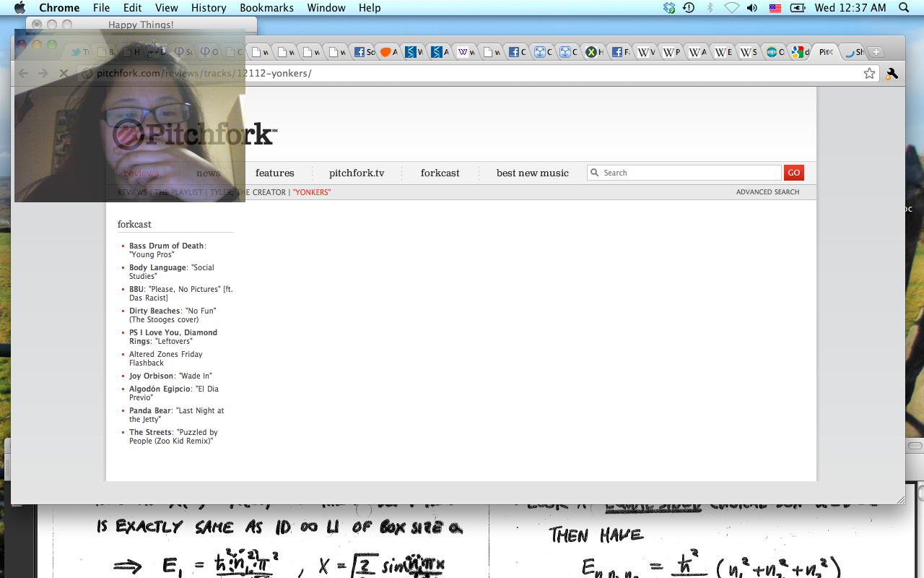
Task: Click the Time Machine status icon
Action: tap(689, 8)
